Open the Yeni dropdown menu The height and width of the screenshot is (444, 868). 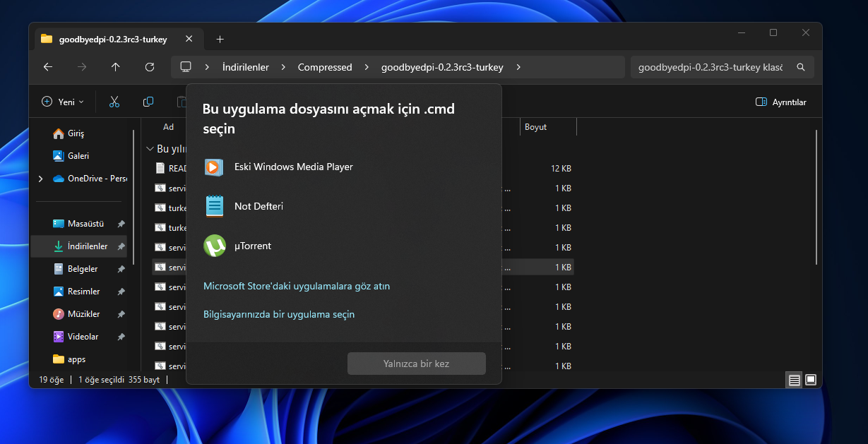(63, 102)
